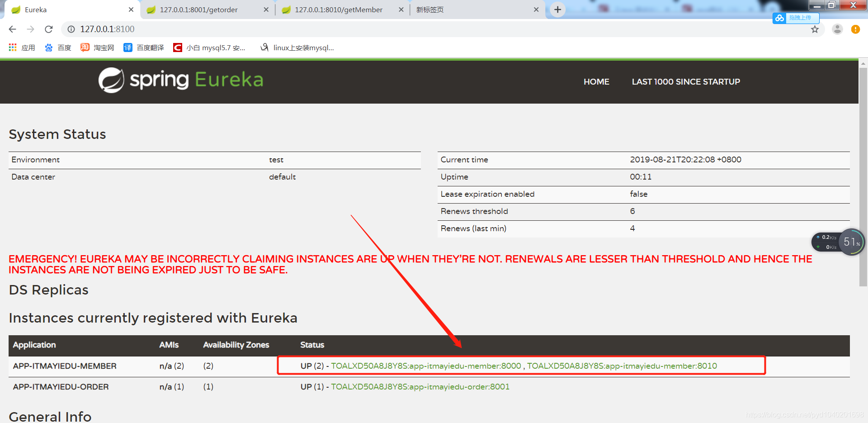The image size is (868, 423).
Task: Close the 127.0.0.1:8010/getMember tab
Action: [x=401, y=10]
